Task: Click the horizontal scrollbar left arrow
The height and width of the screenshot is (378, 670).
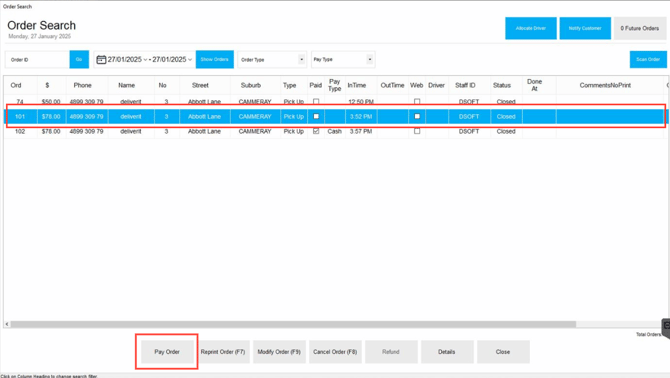Action: pos(7,324)
